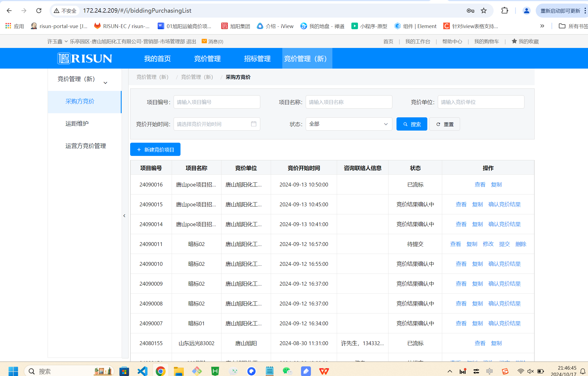588x376 pixels.
Task: Click the blue 搜索 button
Action: click(412, 124)
